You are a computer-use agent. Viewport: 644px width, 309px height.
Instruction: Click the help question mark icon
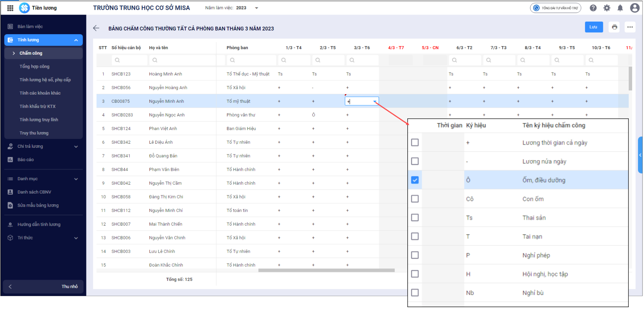(x=593, y=8)
